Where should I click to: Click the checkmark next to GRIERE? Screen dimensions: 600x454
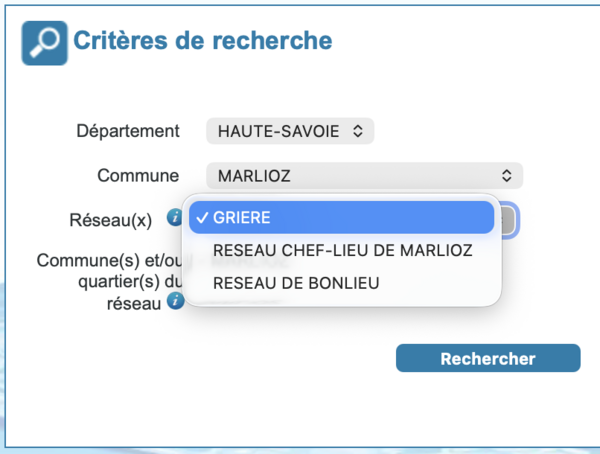(202, 217)
